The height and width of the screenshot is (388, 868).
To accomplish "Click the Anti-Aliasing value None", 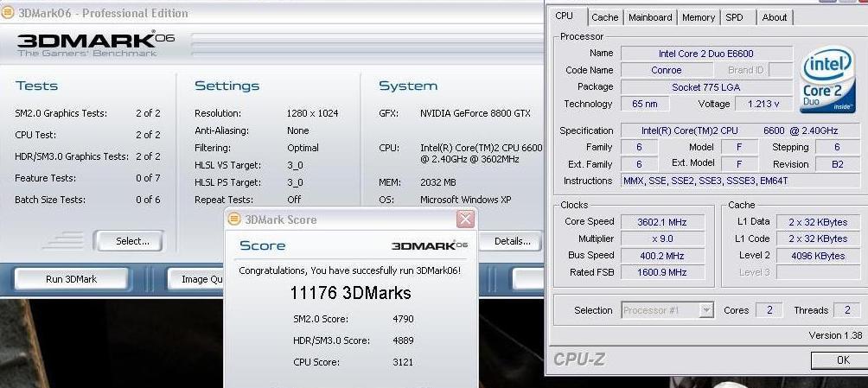I will 297,130.
